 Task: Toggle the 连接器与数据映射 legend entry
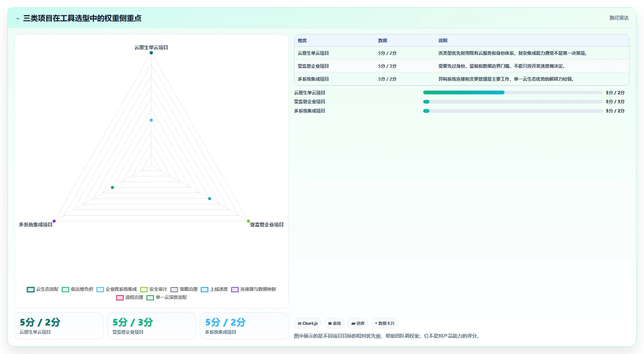(253, 289)
